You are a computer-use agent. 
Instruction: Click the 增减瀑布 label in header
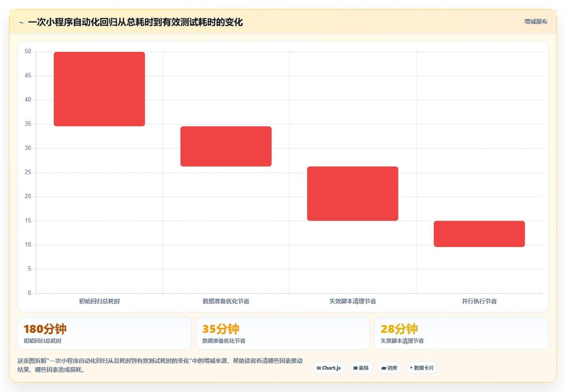[x=536, y=21]
